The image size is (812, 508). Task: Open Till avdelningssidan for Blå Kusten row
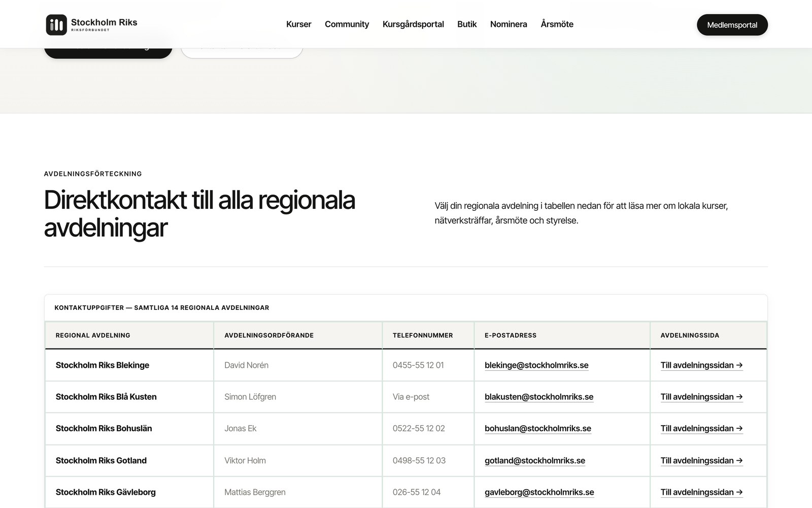point(702,397)
